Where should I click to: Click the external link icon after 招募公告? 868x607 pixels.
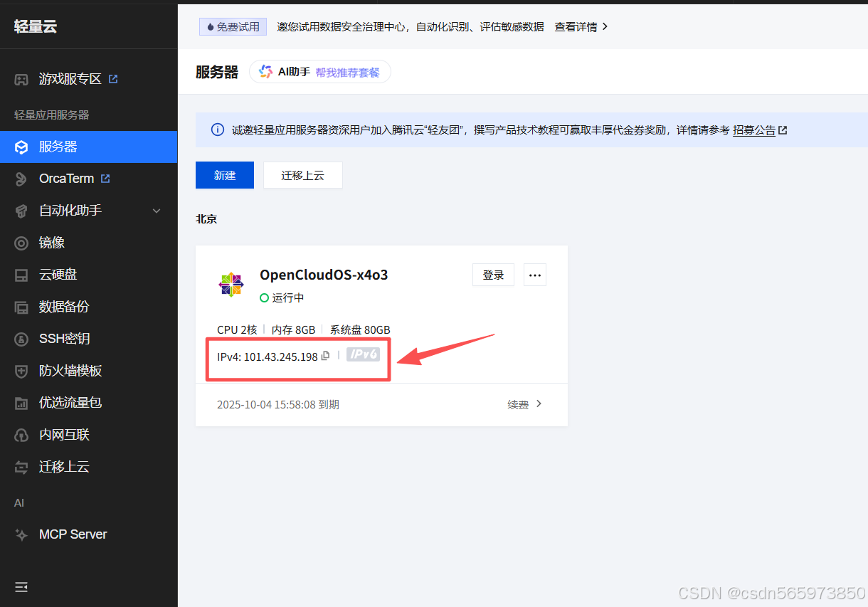pyautogui.click(x=783, y=131)
